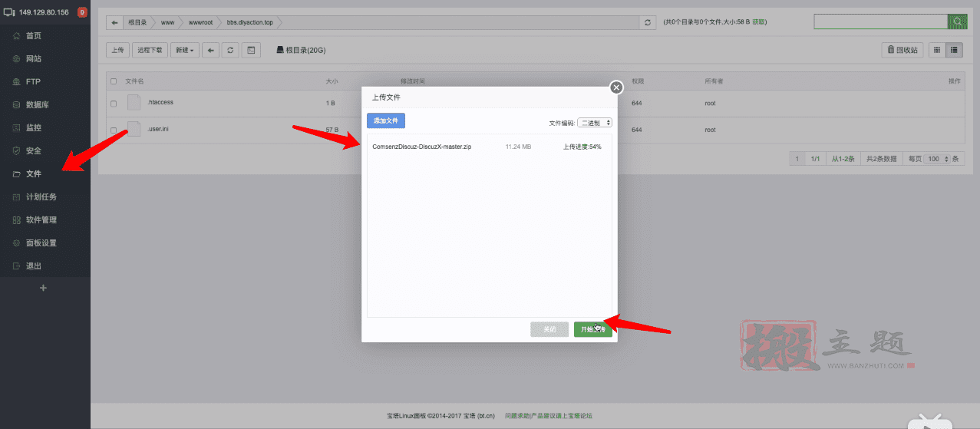Screen dimensions: 980x429
Task: Click the 开始上传 green button
Action: (592, 329)
